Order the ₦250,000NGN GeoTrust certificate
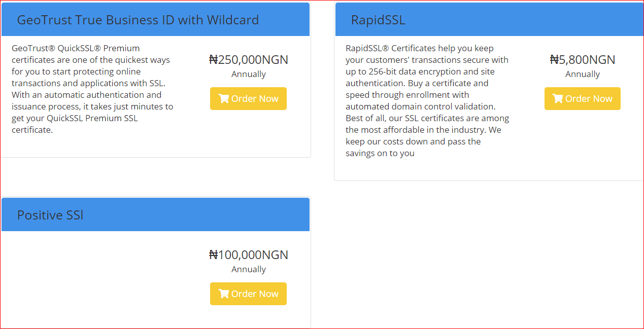Screen dimensions: 644x329 tap(248, 99)
